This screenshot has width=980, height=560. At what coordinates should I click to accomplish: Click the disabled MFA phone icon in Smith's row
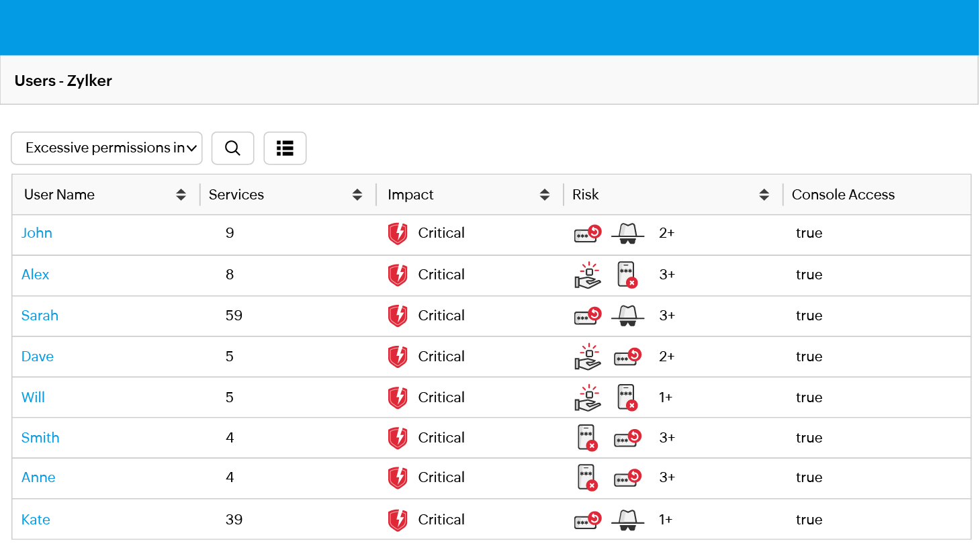pos(587,438)
